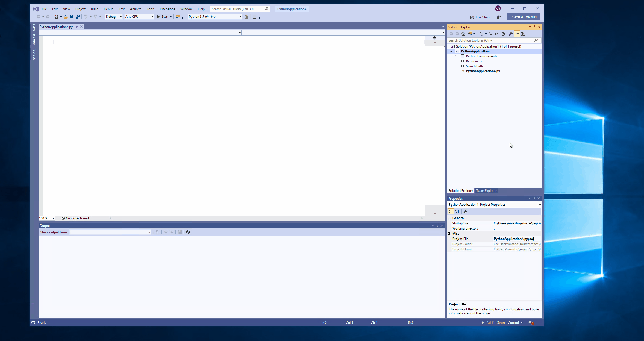
Task: Select the Home icon in Solution Explorer
Action: tap(463, 33)
